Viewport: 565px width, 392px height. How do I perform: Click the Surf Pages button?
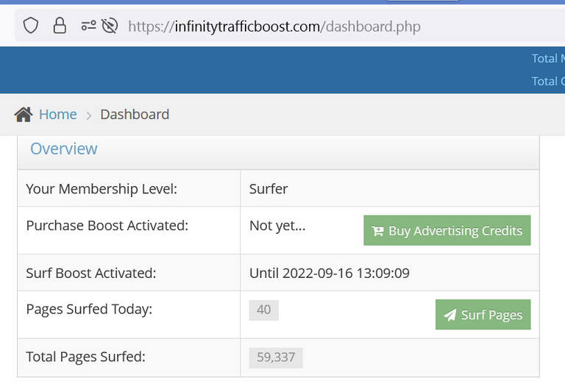pyautogui.click(x=483, y=315)
